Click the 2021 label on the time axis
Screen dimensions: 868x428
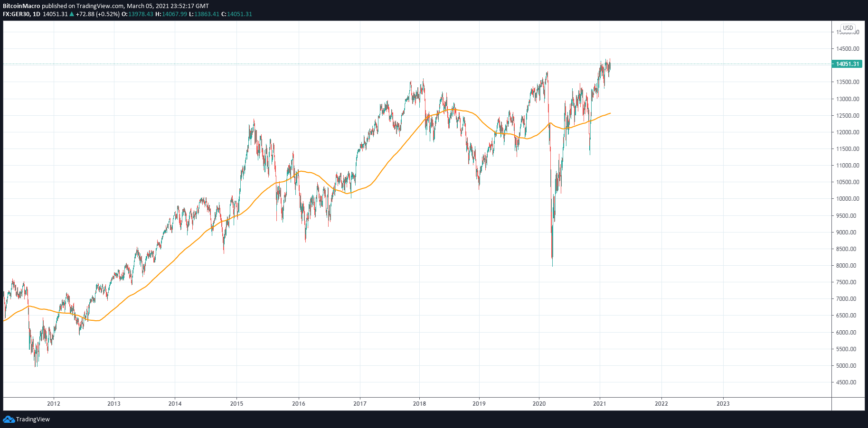[x=600, y=404]
